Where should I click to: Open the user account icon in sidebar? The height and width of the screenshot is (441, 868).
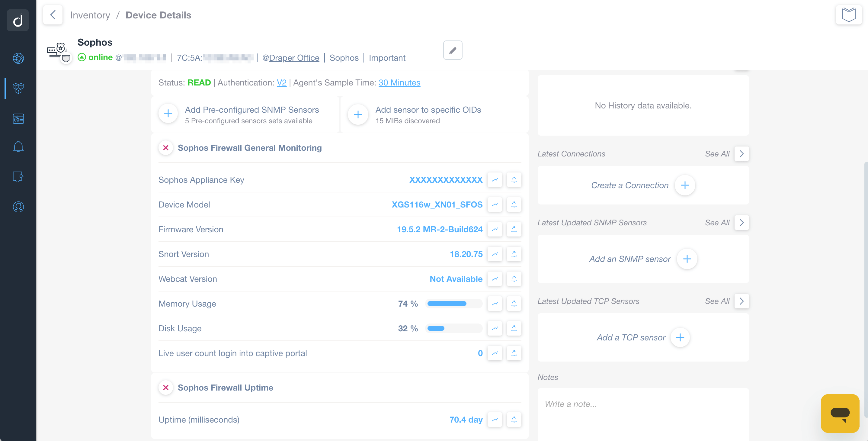(x=18, y=207)
